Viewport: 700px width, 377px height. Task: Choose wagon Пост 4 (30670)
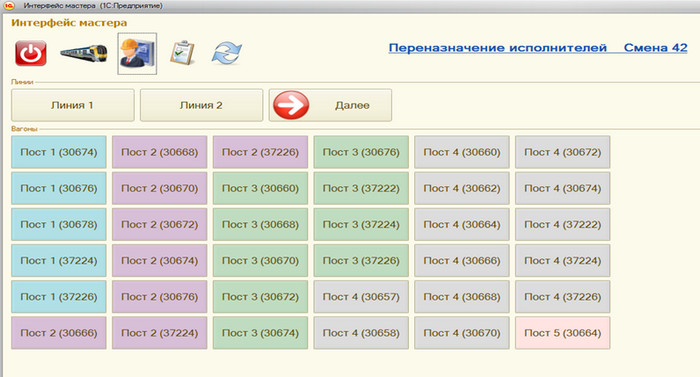[462, 333]
